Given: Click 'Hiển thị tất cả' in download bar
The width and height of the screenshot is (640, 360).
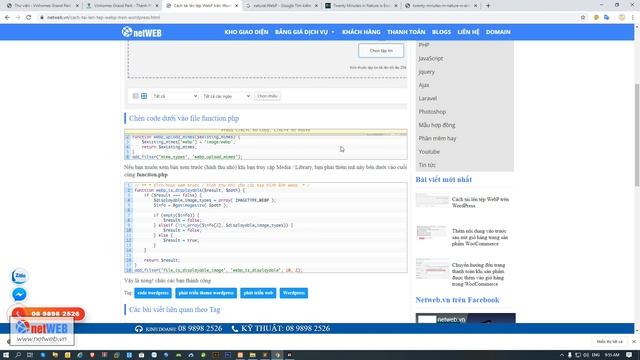Looking at the screenshot, I should tap(609, 341).
